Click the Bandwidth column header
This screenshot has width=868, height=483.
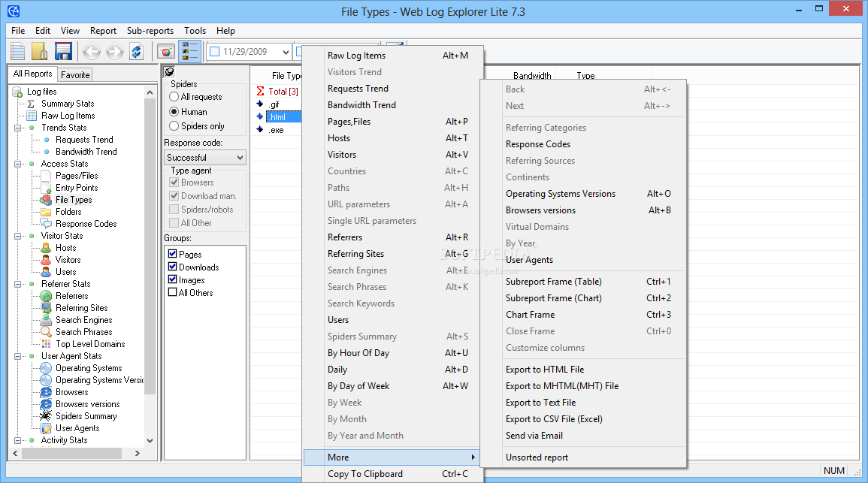[532, 76]
